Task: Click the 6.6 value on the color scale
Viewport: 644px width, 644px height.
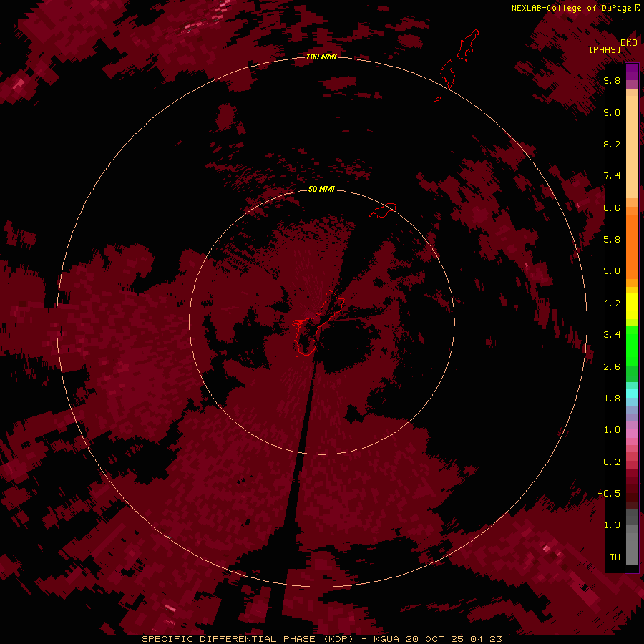Action: 612,208
